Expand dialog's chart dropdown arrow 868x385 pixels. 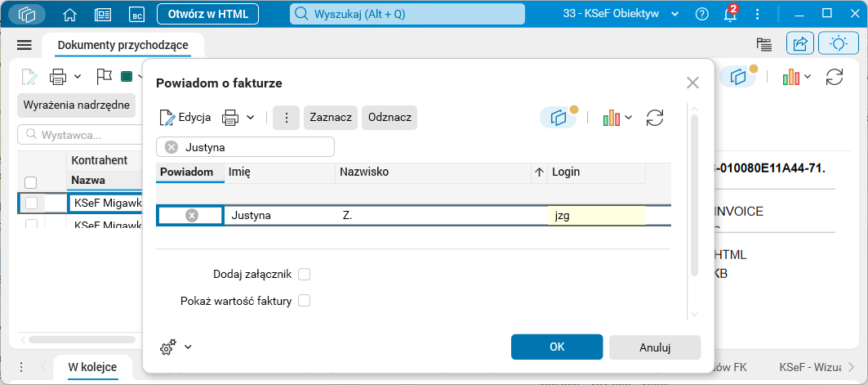628,118
